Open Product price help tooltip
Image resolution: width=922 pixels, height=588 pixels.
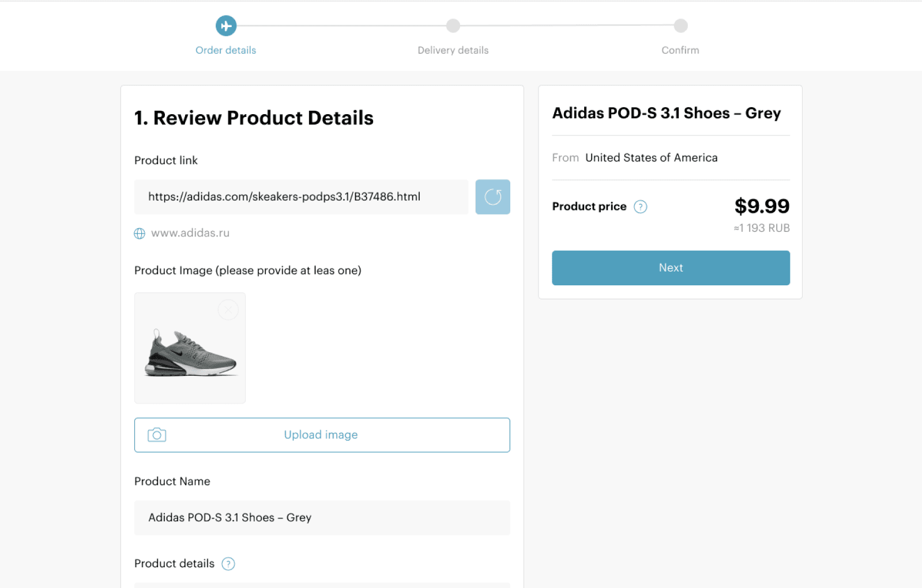[641, 206]
